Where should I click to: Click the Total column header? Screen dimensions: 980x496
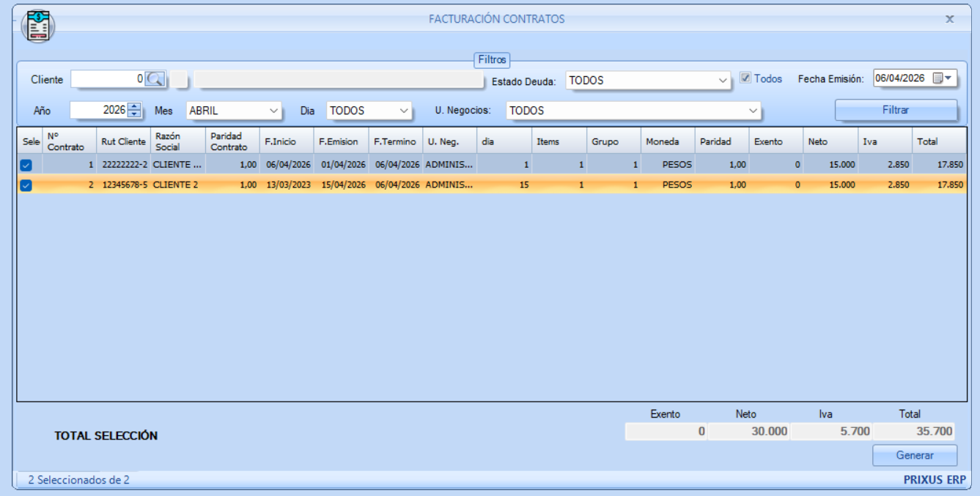coord(938,141)
